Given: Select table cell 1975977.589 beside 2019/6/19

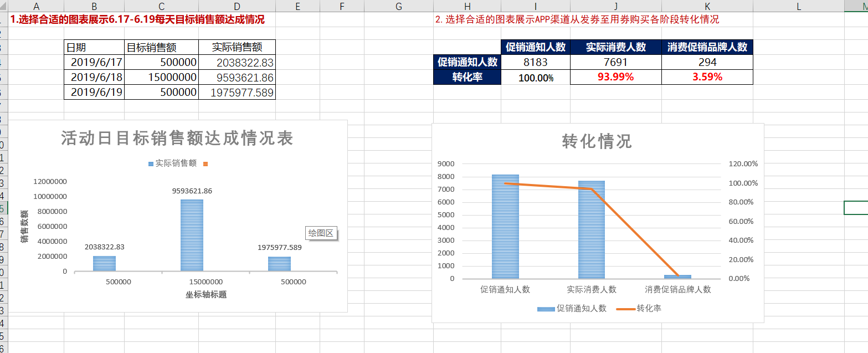Looking at the screenshot, I should [x=237, y=92].
